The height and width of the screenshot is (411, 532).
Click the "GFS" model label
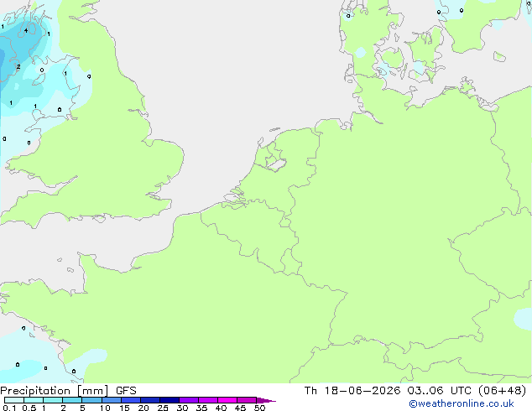click(x=126, y=391)
